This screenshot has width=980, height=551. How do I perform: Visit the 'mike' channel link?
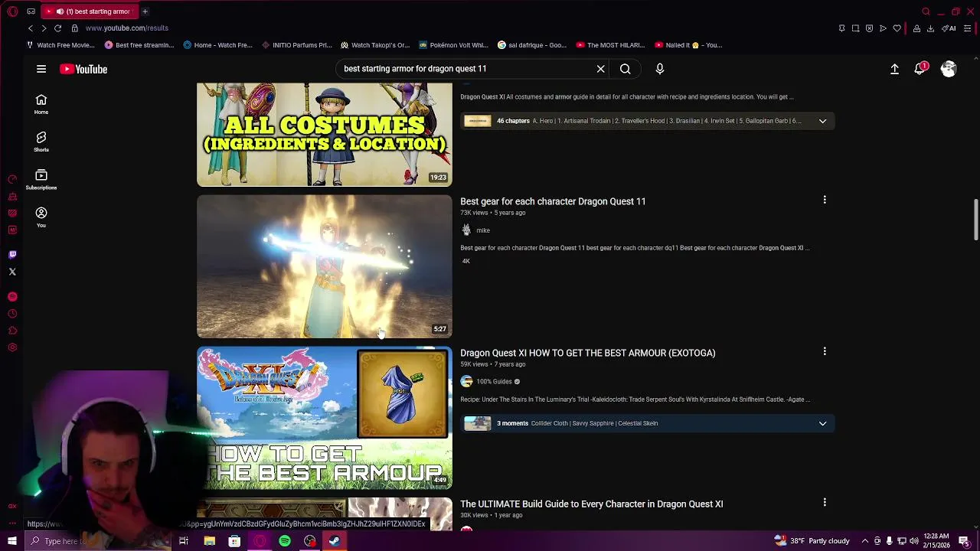point(483,230)
